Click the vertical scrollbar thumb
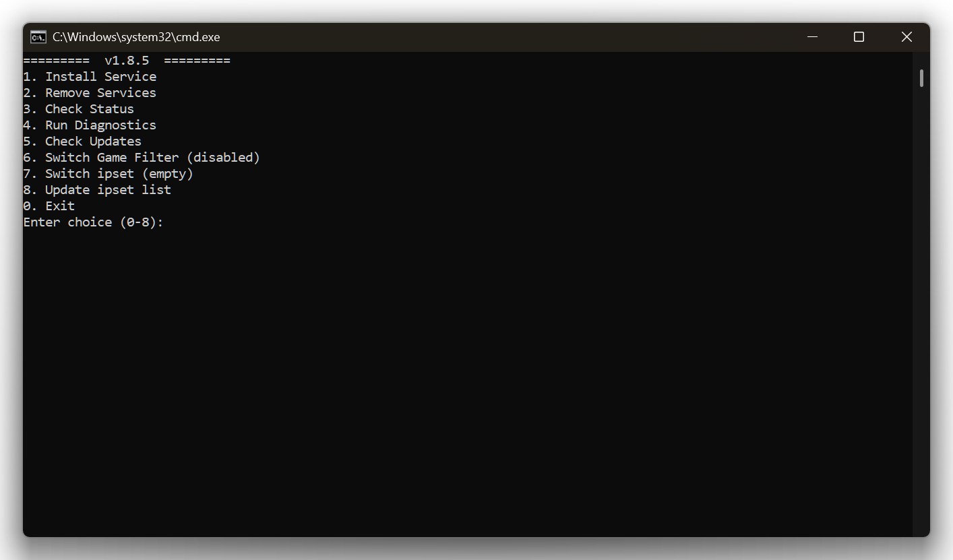This screenshot has width=953, height=560. [921, 78]
